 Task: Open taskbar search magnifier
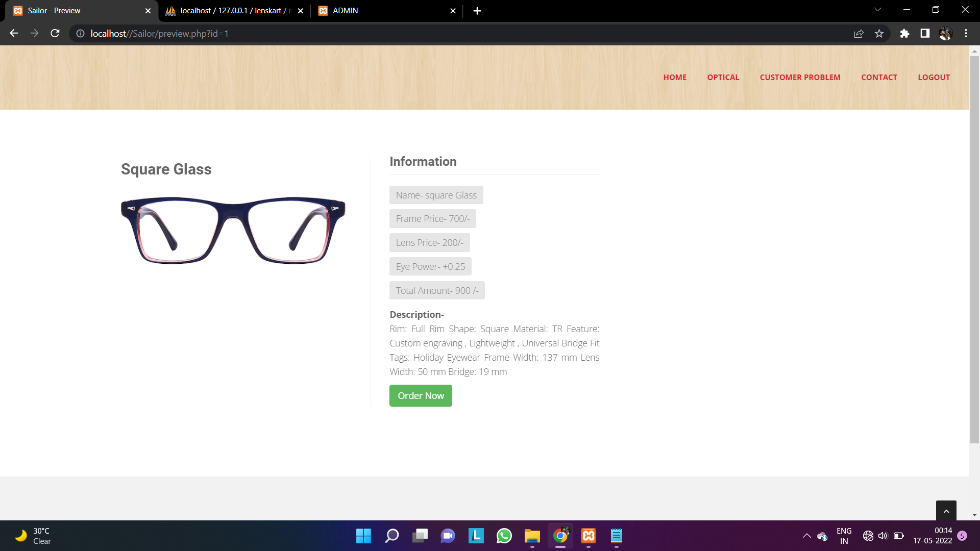[391, 536]
